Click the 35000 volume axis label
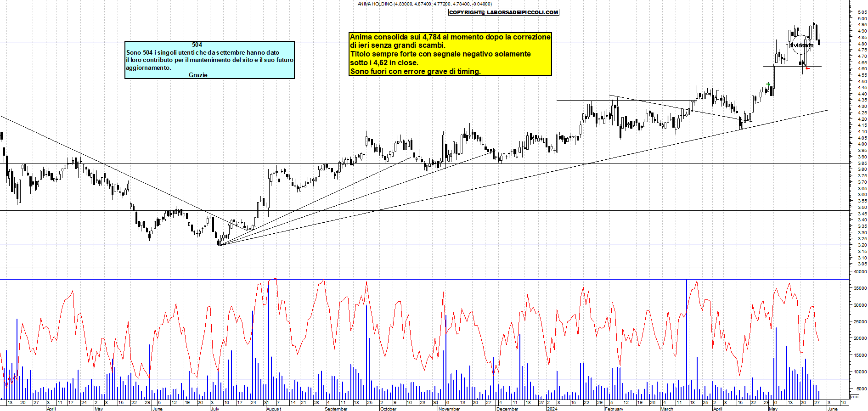 pos(860,288)
